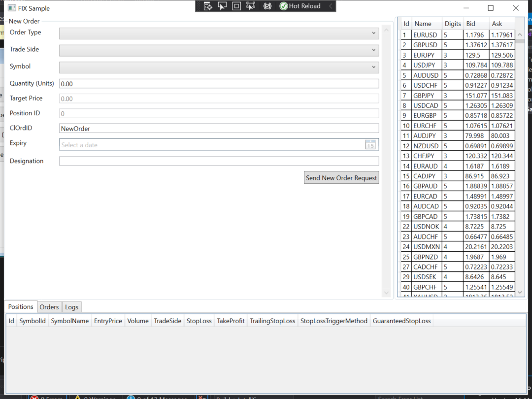Click the FIX Sample title bar icon
The width and height of the screenshot is (532, 399).
[x=11, y=7]
